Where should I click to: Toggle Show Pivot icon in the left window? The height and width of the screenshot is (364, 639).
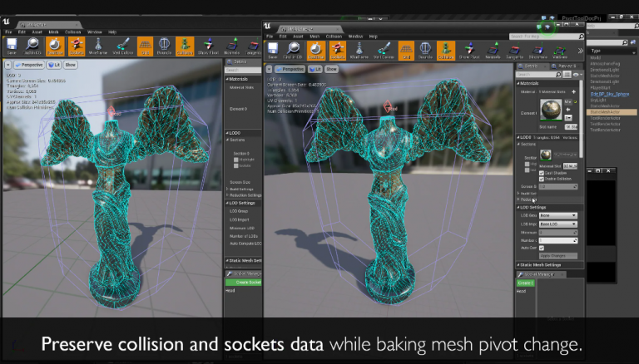click(x=209, y=46)
